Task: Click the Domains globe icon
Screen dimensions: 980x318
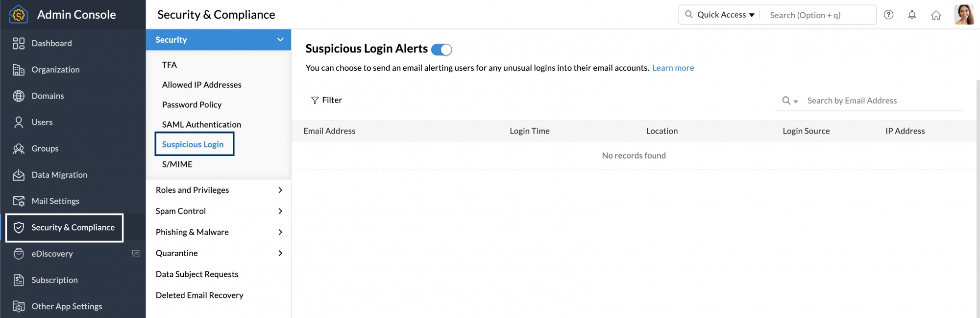Action: (19, 96)
